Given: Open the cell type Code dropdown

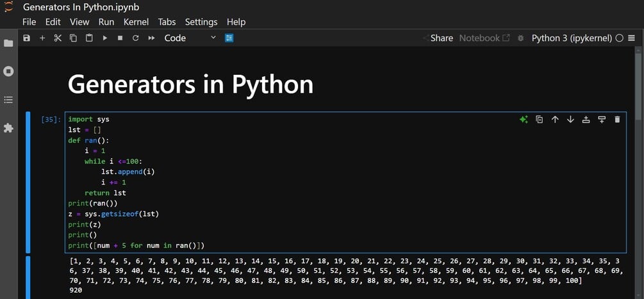Looking at the screenshot, I should pyautogui.click(x=190, y=38).
